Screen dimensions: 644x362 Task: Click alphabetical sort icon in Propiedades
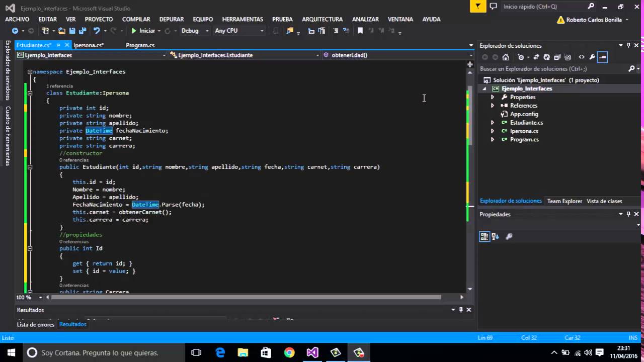[x=495, y=236]
